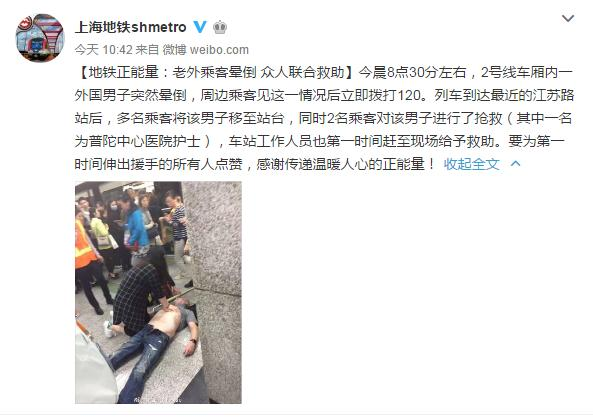Open the attached rescue photo thumbnail
The height and width of the screenshot is (419, 593).
tap(158, 292)
